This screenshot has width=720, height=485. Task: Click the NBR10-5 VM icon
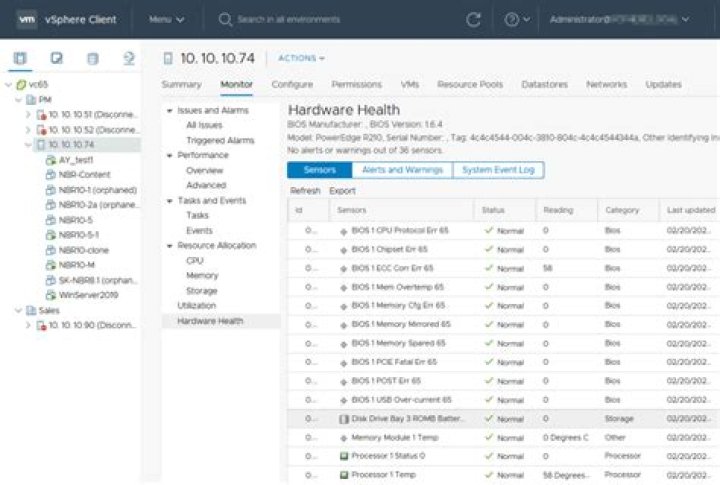51,220
